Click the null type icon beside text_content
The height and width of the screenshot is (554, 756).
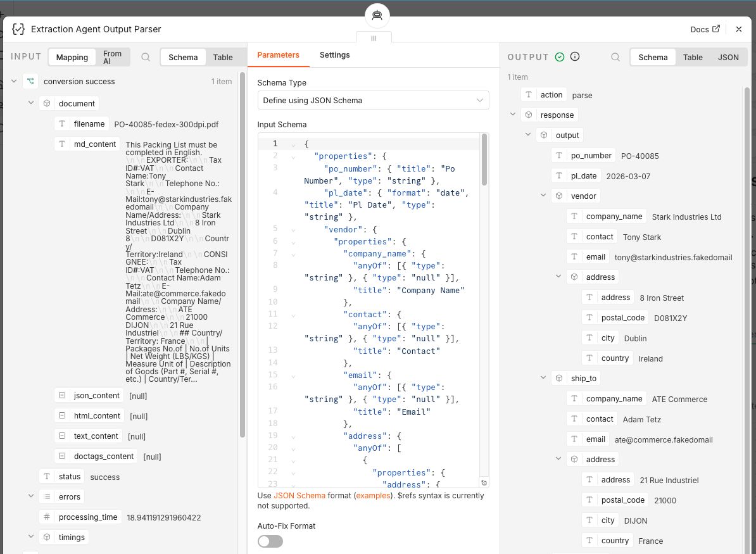pos(61,436)
